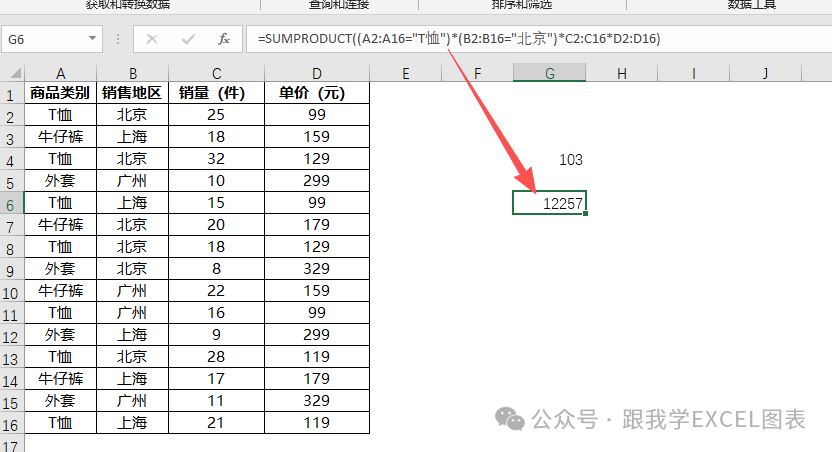Select column B header
832x452 pixels.
coord(133,73)
